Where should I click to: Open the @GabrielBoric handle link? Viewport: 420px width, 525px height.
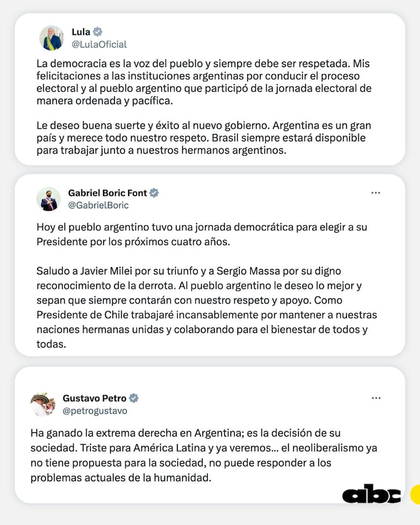(98, 206)
